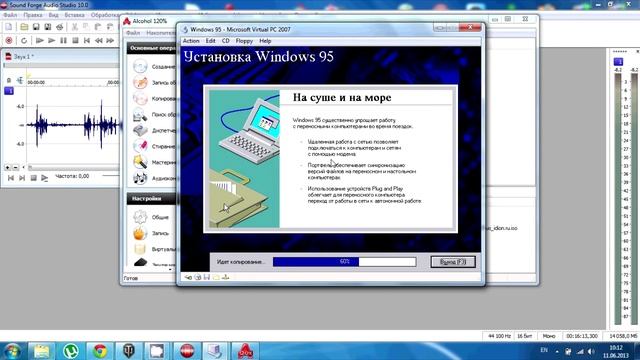Image resolution: width=640 pixels, height=360 pixels.
Task: Open the Help menu in Virtual PC
Action: tap(265, 41)
